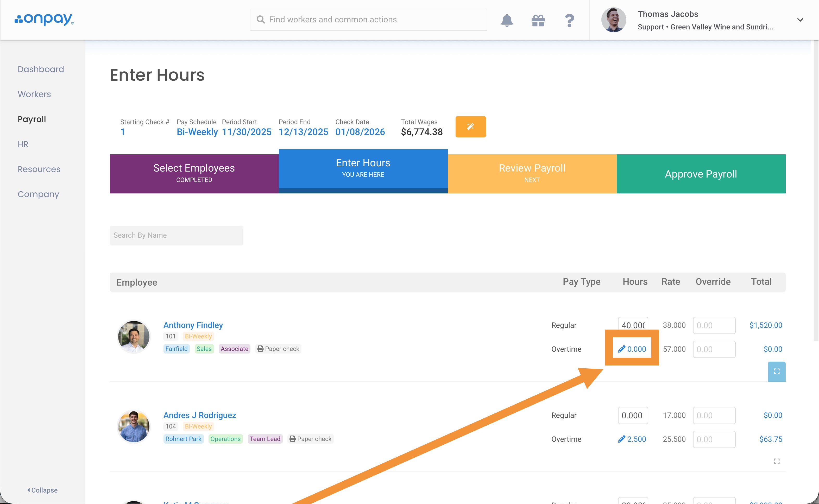The image size is (819, 504).
Task: Open the Thomas Jacobs account dropdown chevron
Action: 800,20
